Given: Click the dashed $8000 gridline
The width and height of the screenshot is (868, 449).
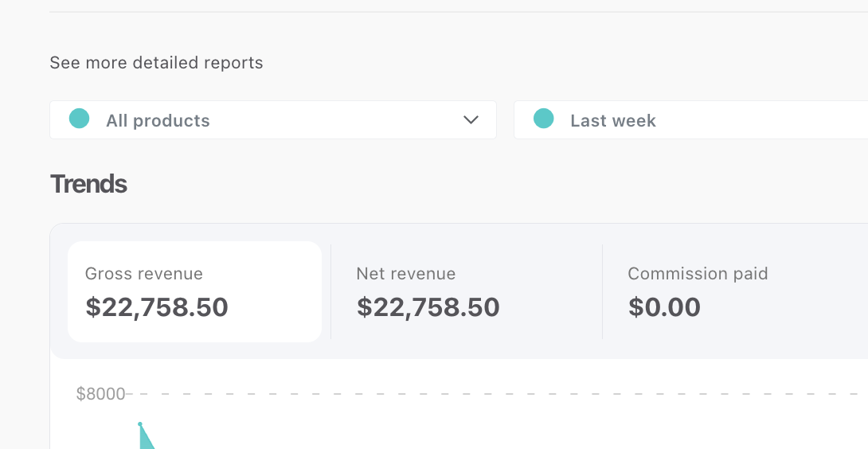Looking at the screenshot, I should point(478,393).
